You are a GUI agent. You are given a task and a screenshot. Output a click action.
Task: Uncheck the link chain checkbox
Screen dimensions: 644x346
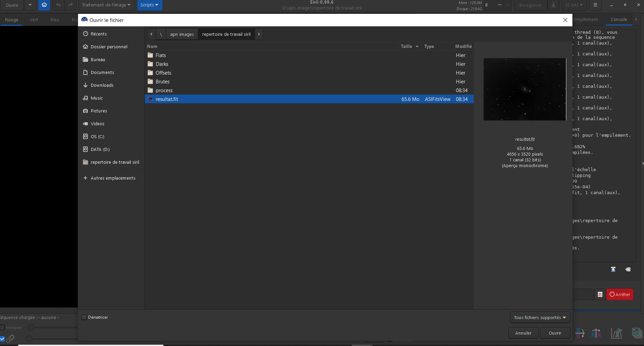coord(2,339)
